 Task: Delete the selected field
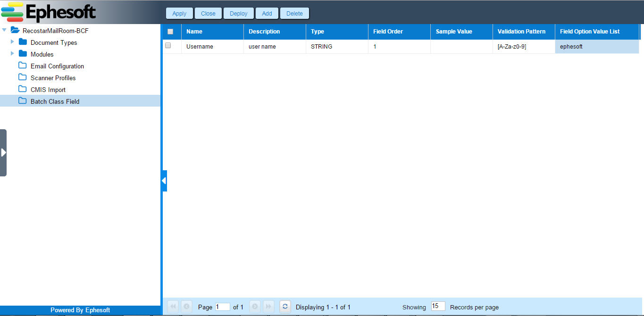pos(294,13)
